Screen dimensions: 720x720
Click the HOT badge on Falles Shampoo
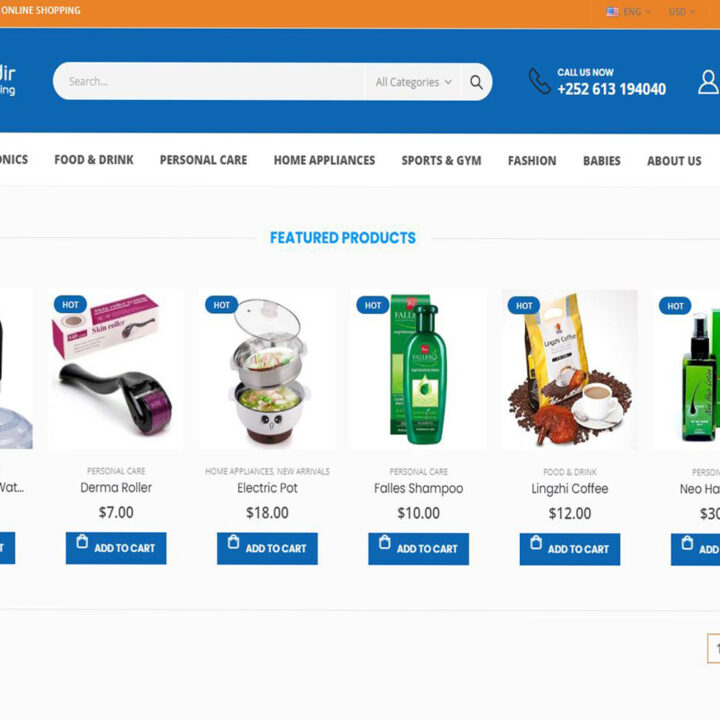tap(372, 305)
